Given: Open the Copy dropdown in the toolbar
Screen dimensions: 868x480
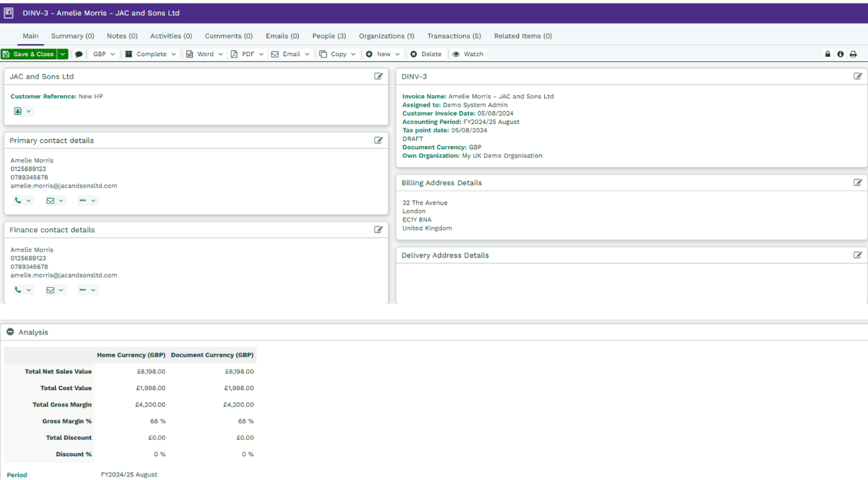Looking at the screenshot, I should coord(338,54).
